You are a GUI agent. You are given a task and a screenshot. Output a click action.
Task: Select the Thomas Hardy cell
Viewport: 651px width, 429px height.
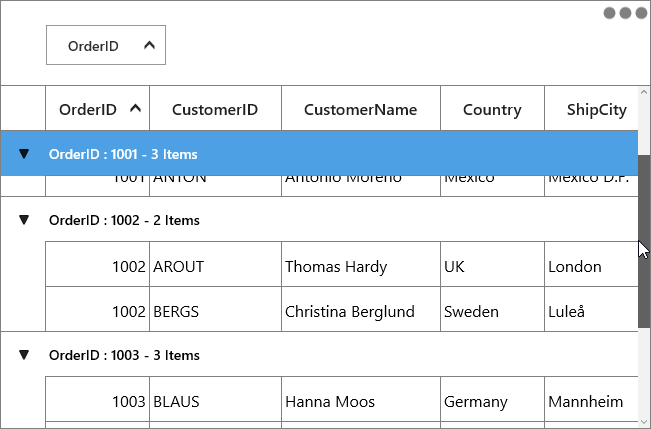(361, 264)
